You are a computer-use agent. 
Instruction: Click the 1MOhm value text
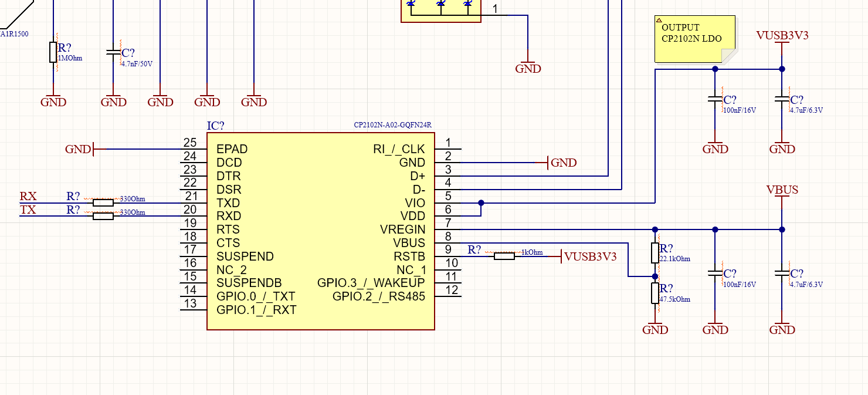point(70,58)
